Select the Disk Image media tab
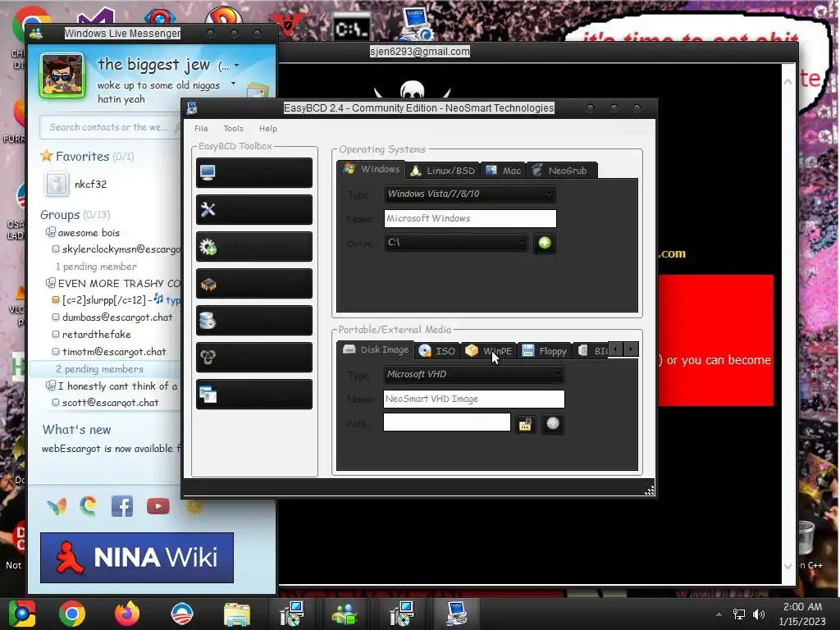840x630 pixels. point(376,349)
